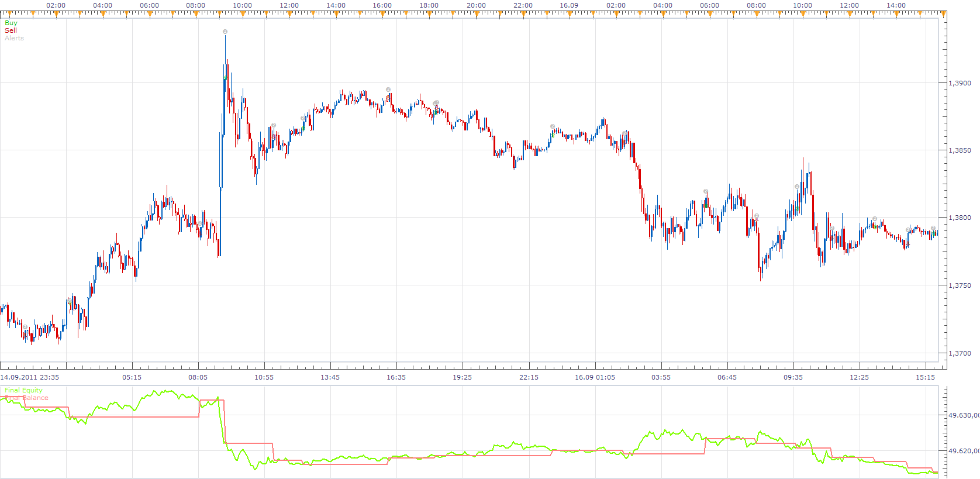Toggle the Final Balance legend entry

(26, 398)
